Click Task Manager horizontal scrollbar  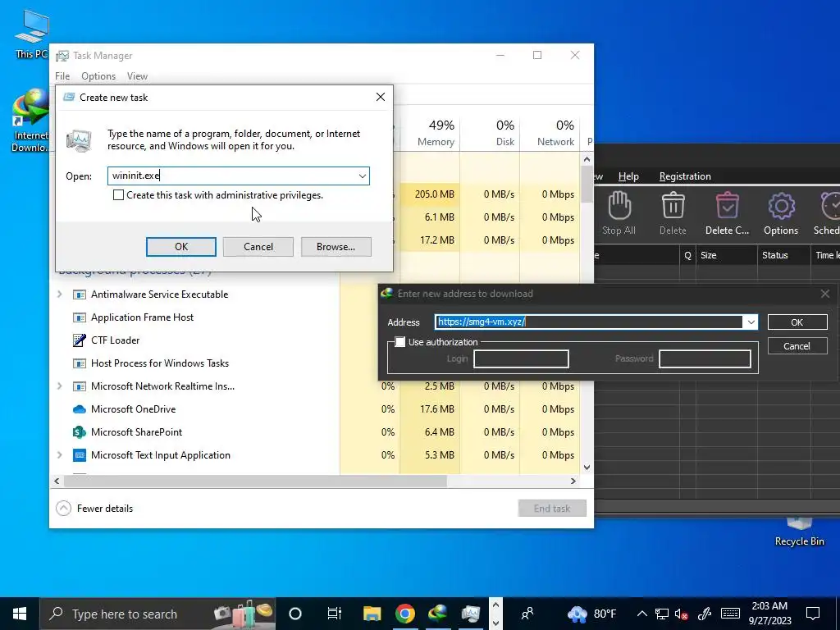pos(256,481)
